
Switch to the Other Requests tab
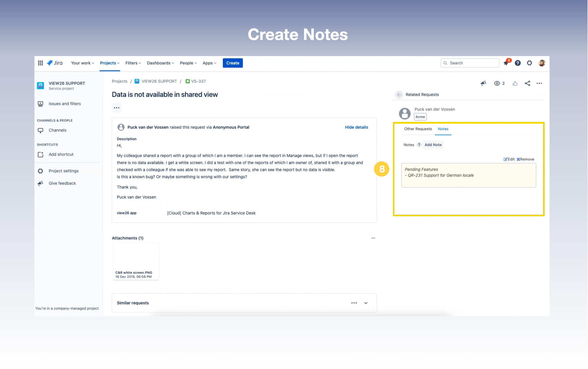(x=418, y=129)
